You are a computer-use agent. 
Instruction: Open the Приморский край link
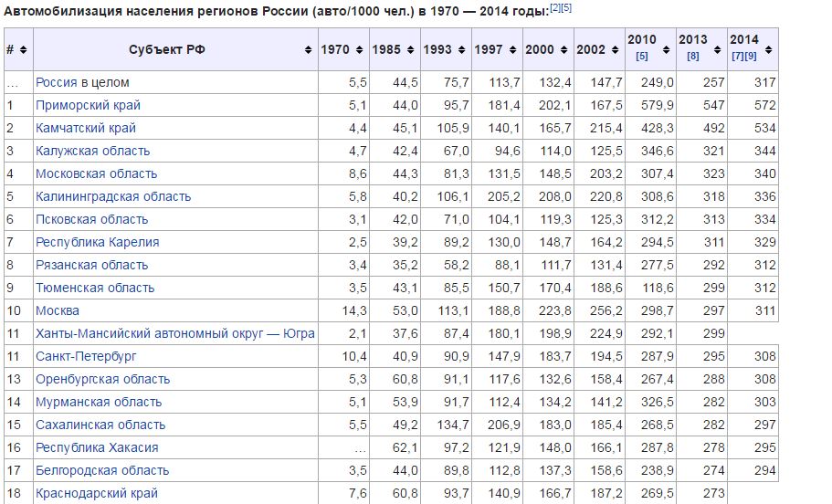[88, 105]
